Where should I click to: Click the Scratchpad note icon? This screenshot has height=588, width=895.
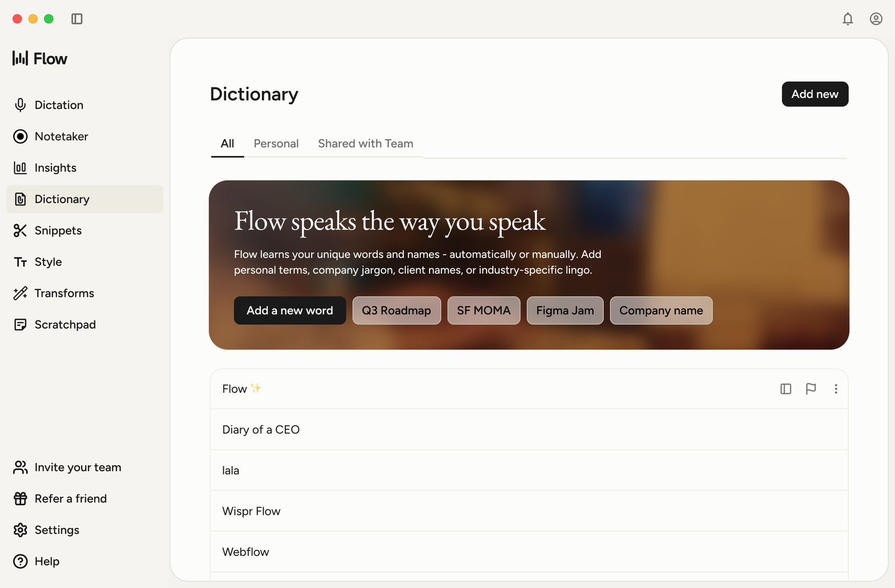pyautogui.click(x=21, y=325)
